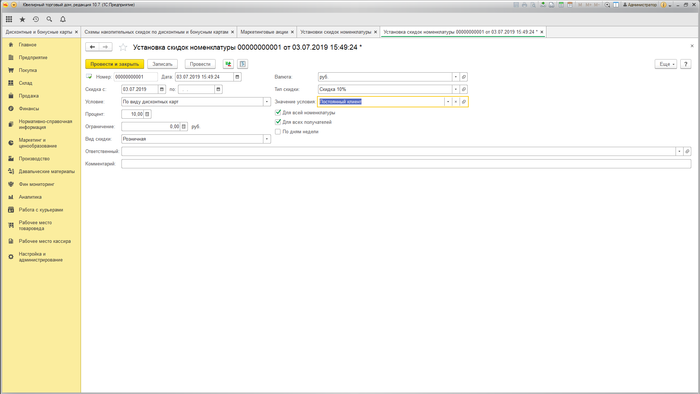Open notifications bell icon

pos(63,19)
